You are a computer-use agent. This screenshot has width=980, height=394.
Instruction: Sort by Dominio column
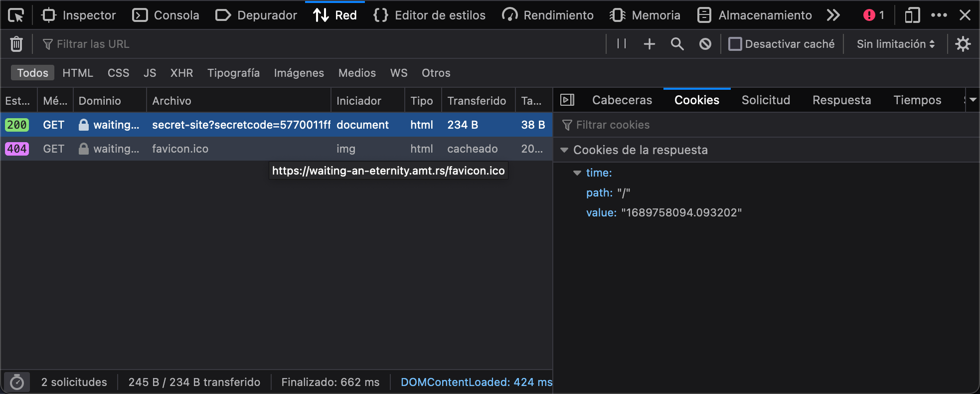click(x=110, y=101)
